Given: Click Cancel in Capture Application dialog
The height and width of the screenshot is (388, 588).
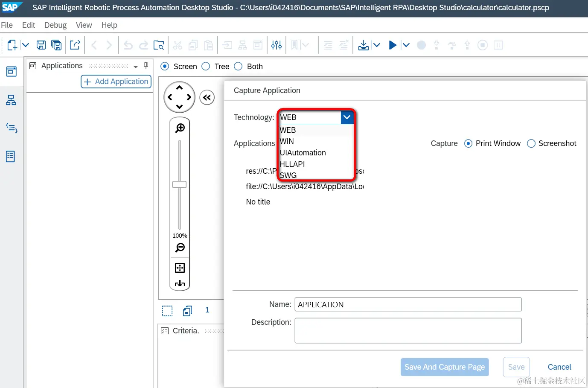Looking at the screenshot, I should pyautogui.click(x=559, y=367).
